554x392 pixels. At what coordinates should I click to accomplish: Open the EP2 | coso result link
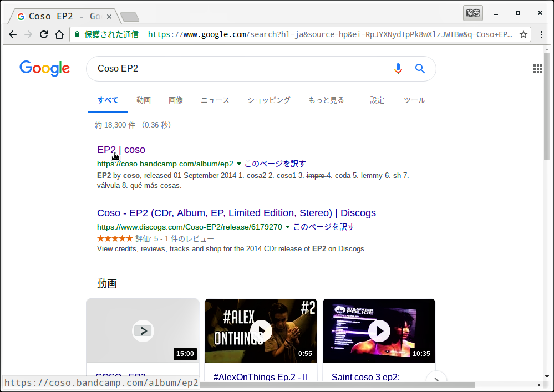[x=121, y=150]
